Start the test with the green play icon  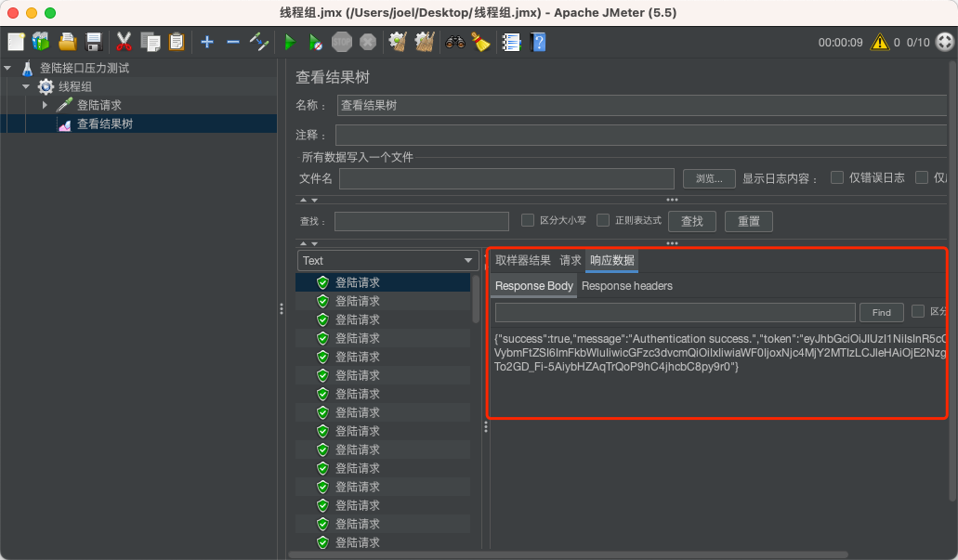click(x=290, y=42)
